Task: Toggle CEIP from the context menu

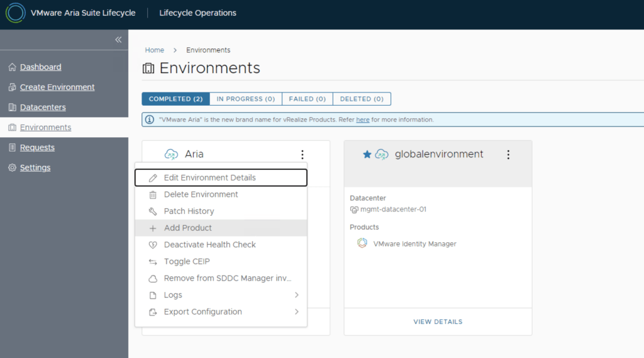Action: coord(186,262)
